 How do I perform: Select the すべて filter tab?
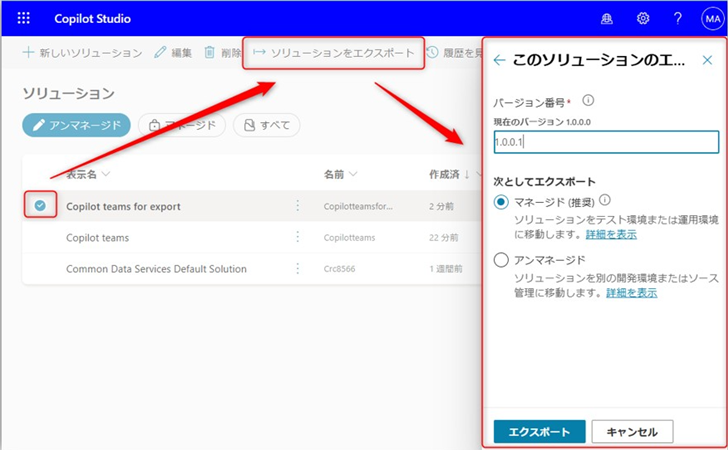coord(266,125)
